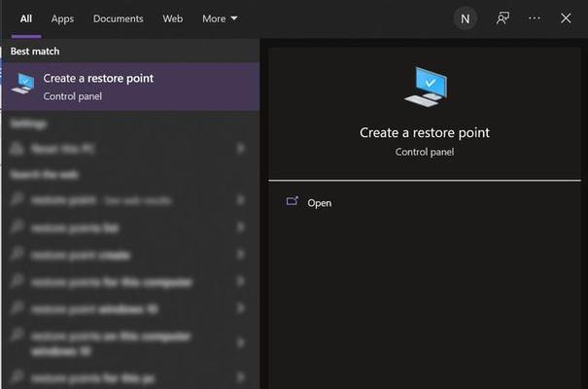Select 'Create a restore point' best match result
588x389 pixels.
click(131, 87)
